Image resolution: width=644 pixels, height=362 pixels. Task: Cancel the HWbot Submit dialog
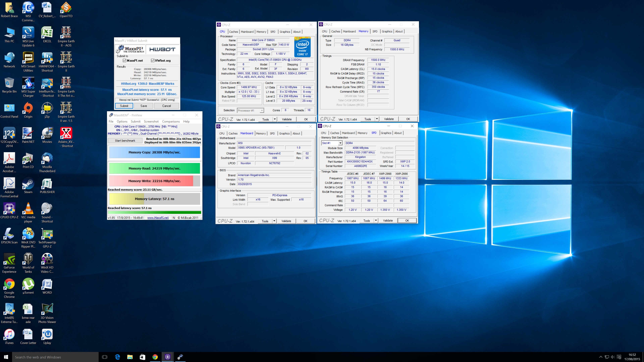click(x=167, y=106)
